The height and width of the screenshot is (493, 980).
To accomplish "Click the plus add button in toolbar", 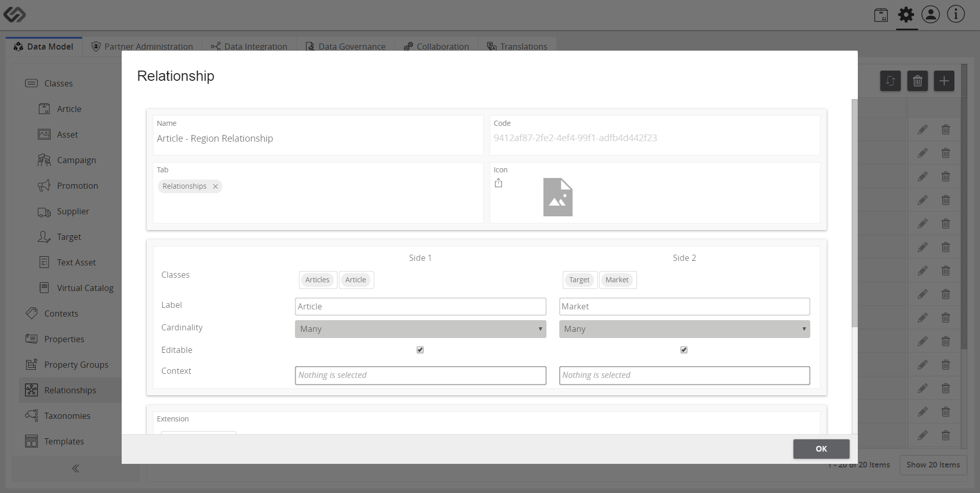I will coord(944,81).
